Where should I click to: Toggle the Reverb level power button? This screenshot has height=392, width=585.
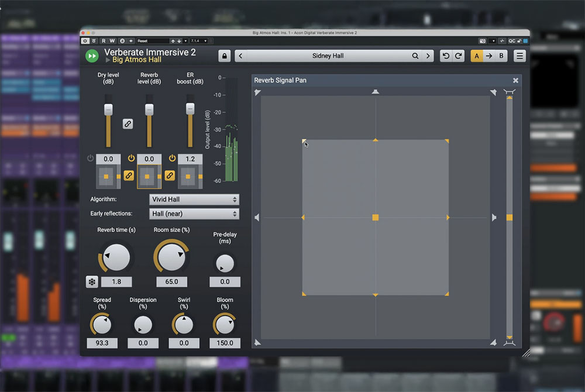tap(131, 158)
